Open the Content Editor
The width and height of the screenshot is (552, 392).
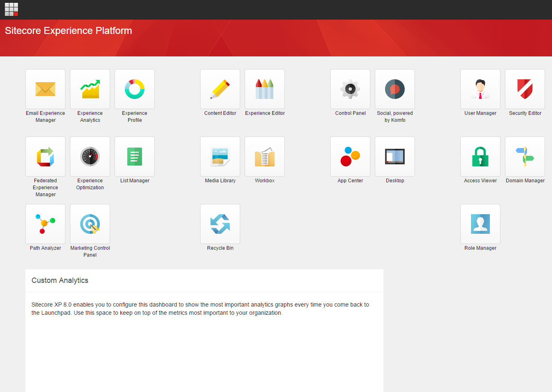point(220,89)
